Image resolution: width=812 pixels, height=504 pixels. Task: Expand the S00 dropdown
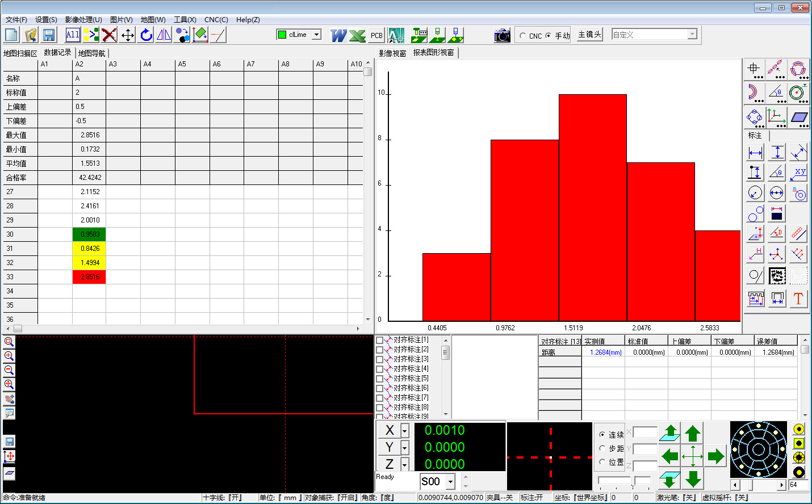coord(450,482)
